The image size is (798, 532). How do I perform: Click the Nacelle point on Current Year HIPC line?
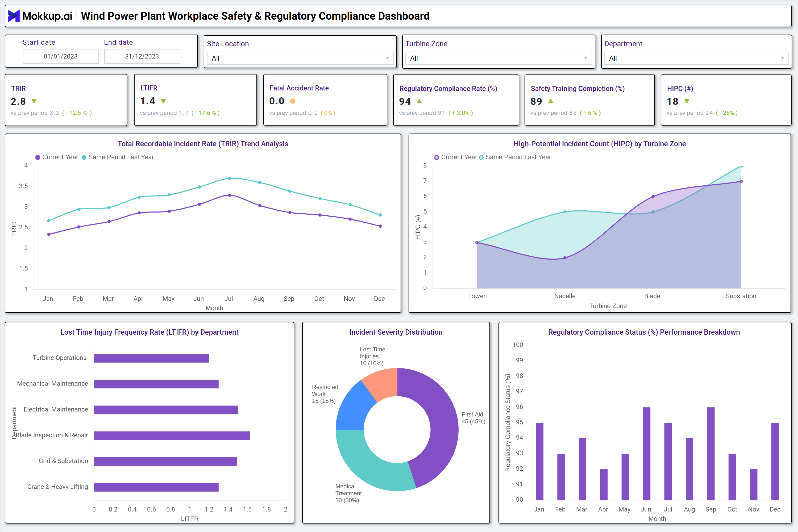click(565, 258)
